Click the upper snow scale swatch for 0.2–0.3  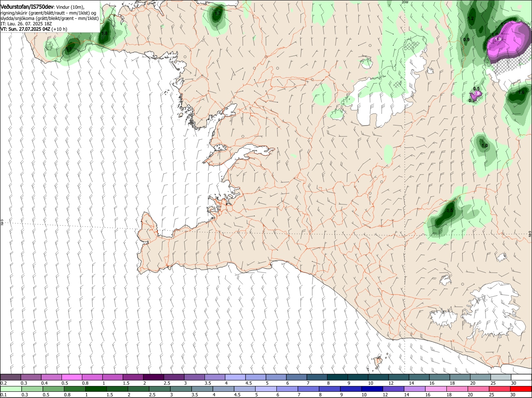click(x=11, y=377)
